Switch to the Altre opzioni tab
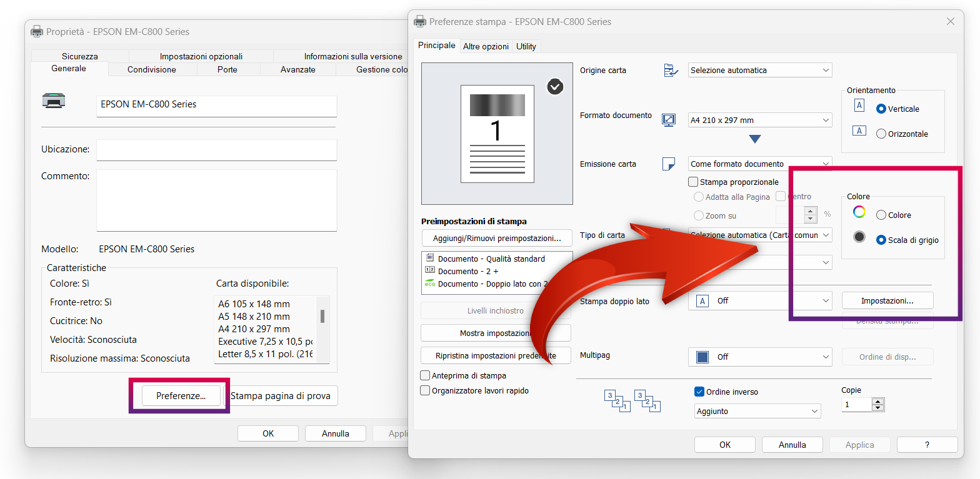The height and width of the screenshot is (479, 980). [486, 46]
